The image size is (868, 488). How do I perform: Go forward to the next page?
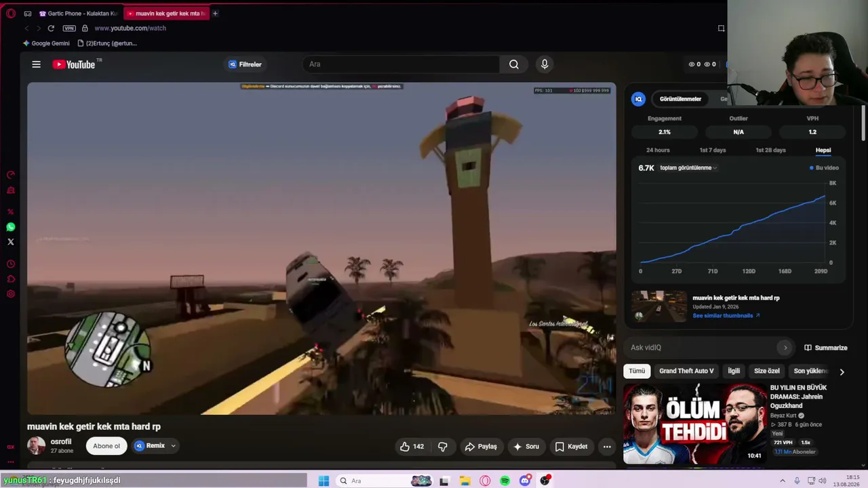click(x=38, y=28)
